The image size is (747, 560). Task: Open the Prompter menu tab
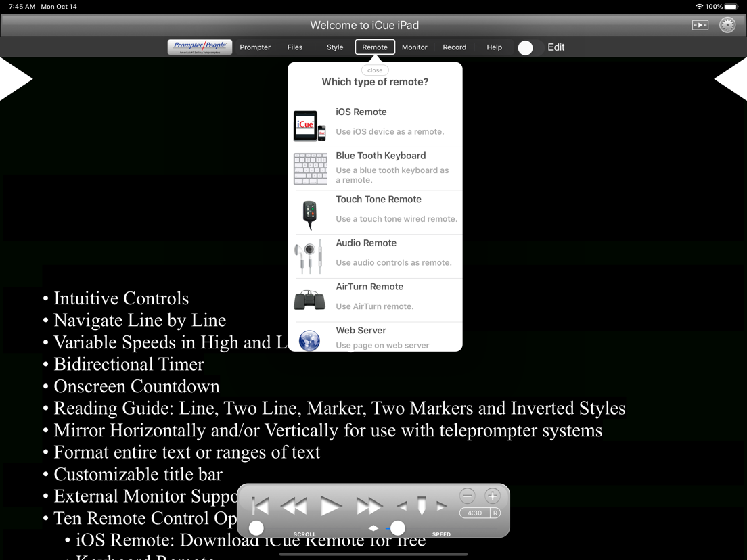(255, 47)
